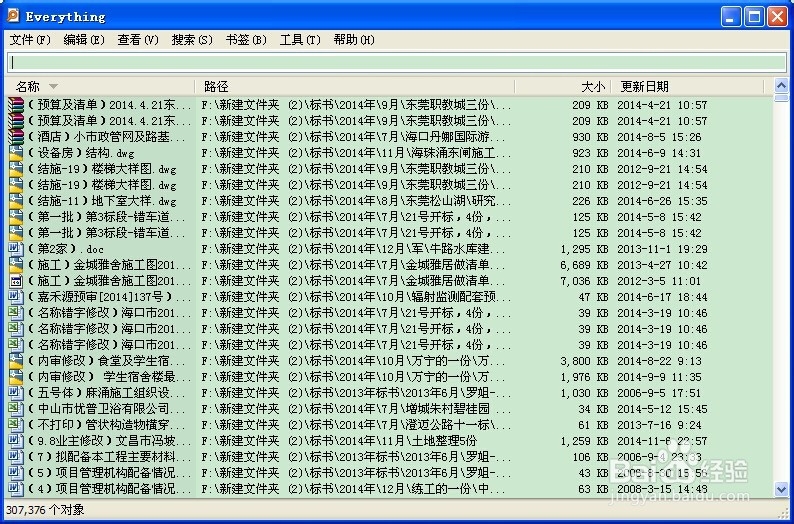Select the archive icon for (酒店)小市政管网及路基
The height and width of the screenshot is (524, 794).
point(16,137)
